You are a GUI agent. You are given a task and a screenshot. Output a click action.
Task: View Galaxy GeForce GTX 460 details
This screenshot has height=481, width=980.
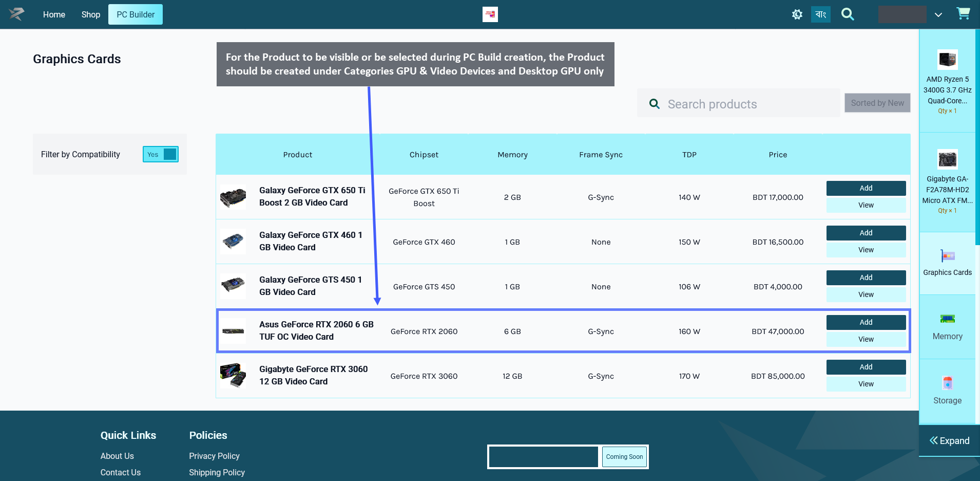click(866, 250)
